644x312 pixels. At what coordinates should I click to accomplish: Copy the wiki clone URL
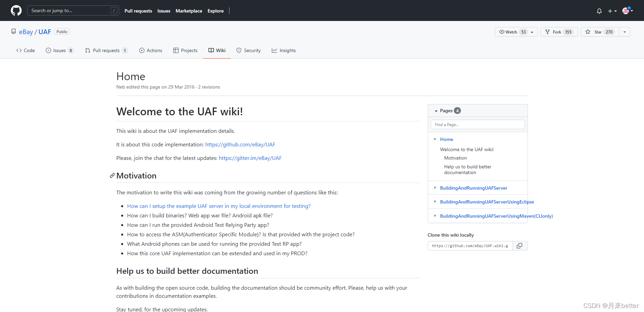pos(520,246)
